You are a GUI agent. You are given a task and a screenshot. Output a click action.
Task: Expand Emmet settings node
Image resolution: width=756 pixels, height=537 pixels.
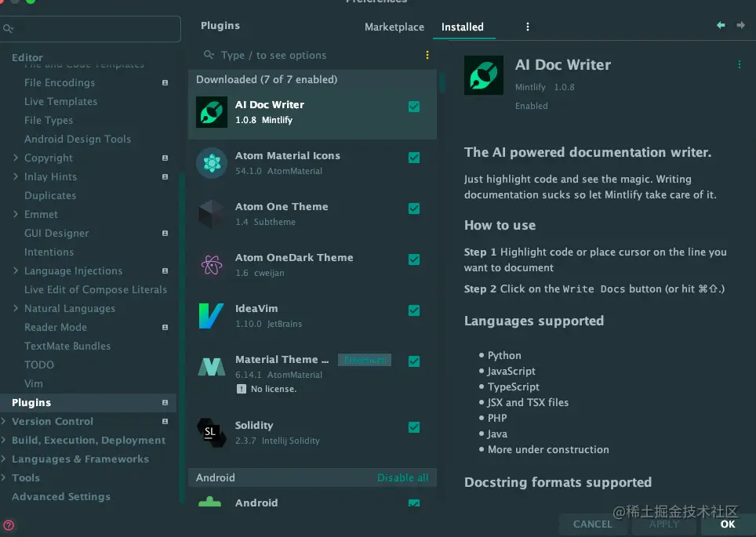16,214
